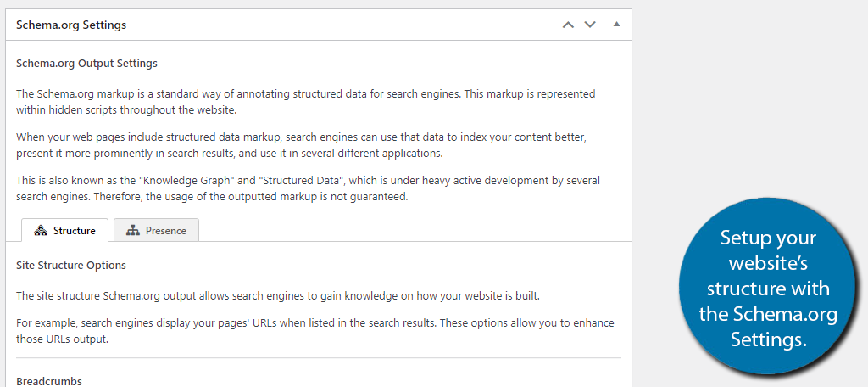The image size is (868, 387).
Task: Collapse the Schema.org Settings panel
Action: point(617,25)
